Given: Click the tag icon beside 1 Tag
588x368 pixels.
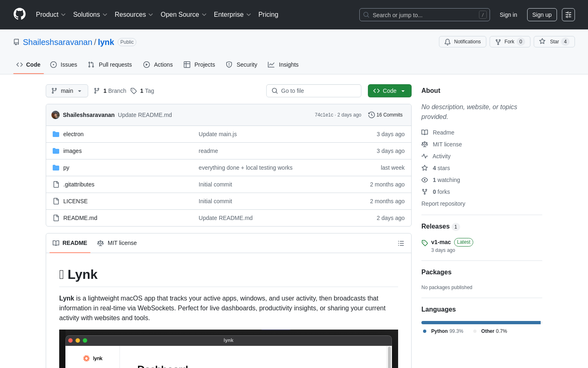Looking at the screenshot, I should 134,91.
